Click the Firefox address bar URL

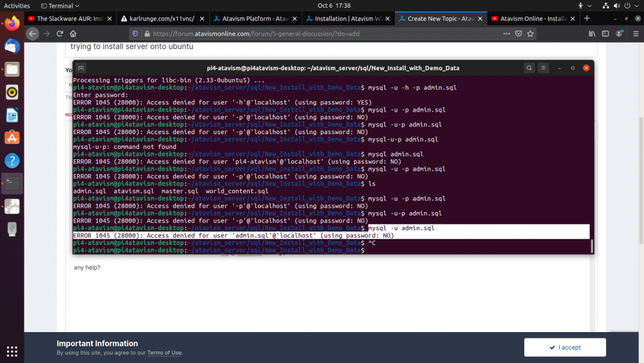pyautogui.click(x=256, y=34)
